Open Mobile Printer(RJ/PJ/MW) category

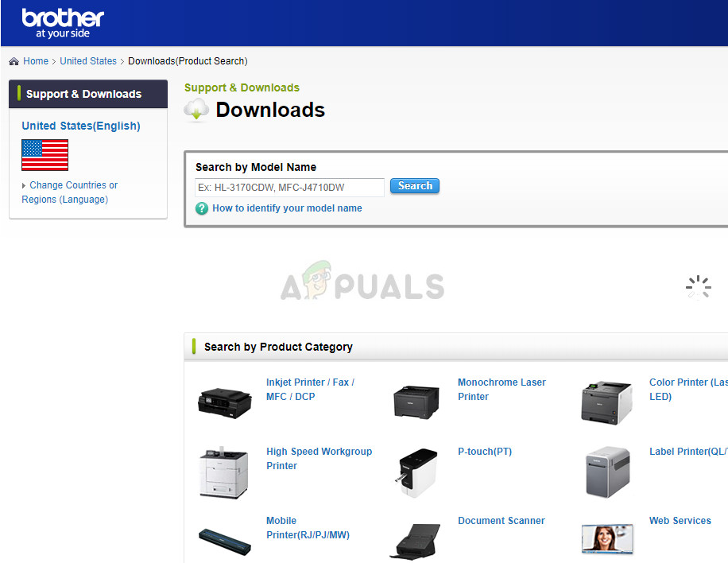pyautogui.click(x=308, y=528)
